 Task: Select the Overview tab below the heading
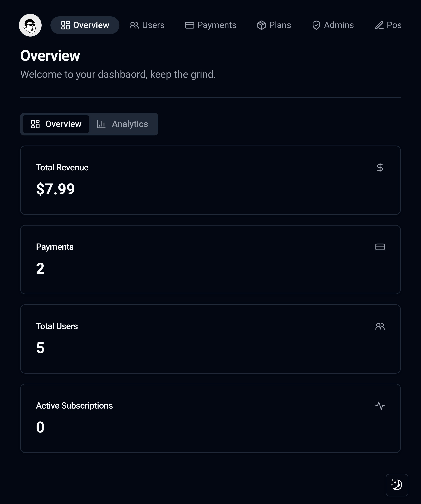tap(56, 124)
